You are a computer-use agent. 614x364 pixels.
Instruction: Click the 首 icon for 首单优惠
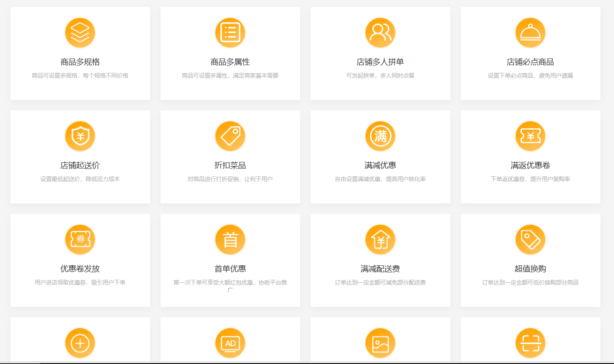click(x=230, y=240)
